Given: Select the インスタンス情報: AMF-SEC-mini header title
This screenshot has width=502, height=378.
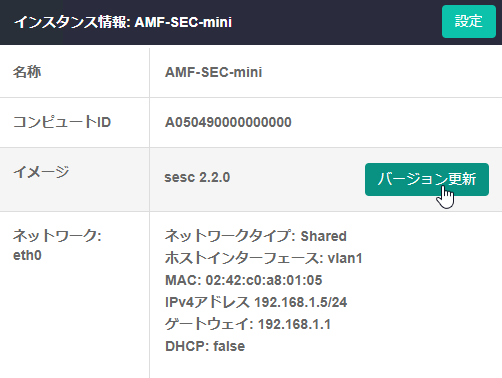Looking at the screenshot, I should [x=123, y=22].
